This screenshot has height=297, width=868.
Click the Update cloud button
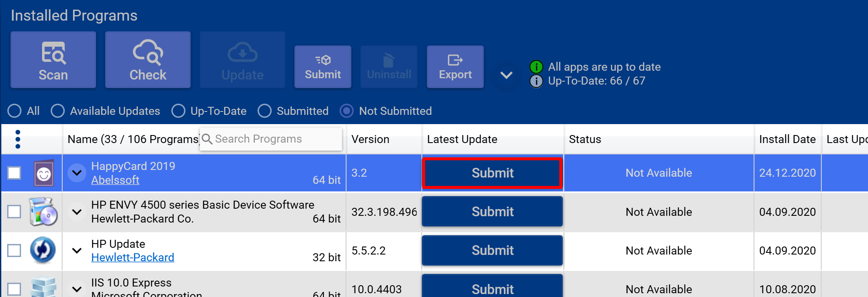243,60
